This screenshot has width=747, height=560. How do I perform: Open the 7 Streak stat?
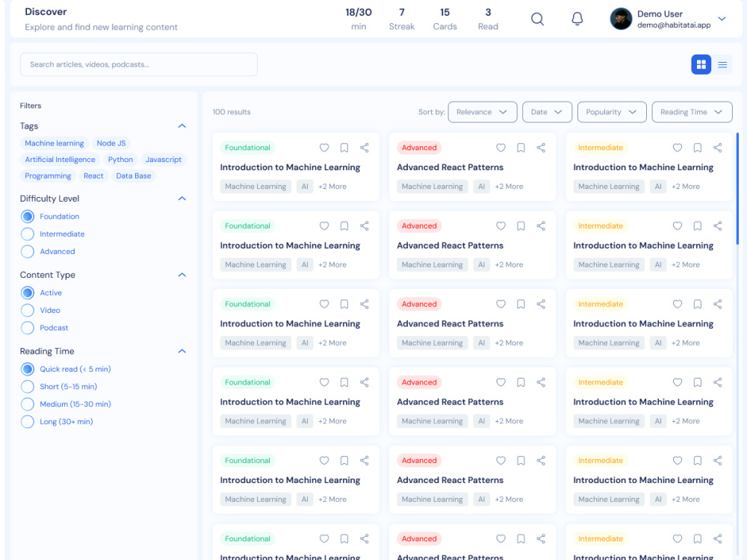point(402,19)
